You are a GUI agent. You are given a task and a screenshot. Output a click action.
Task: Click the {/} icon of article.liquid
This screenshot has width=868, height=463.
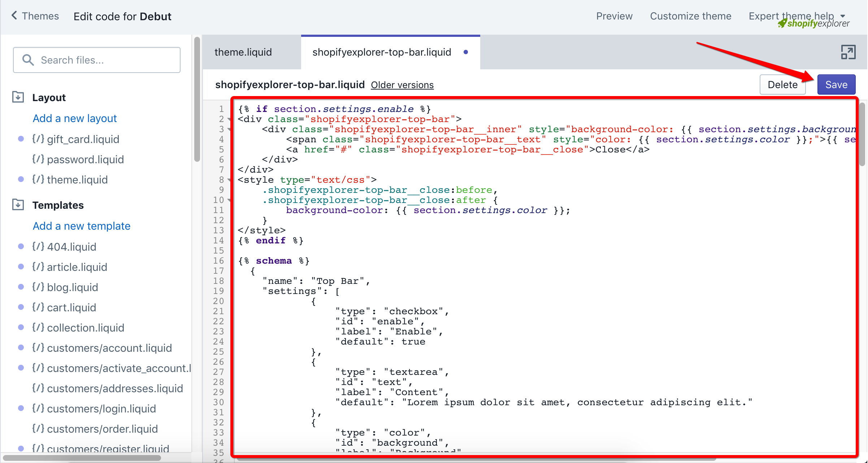click(x=38, y=267)
